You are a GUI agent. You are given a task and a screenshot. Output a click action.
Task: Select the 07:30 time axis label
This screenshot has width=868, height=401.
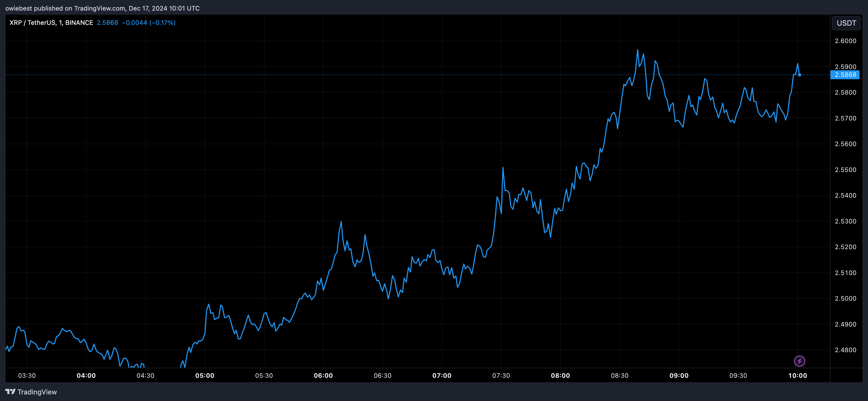point(501,375)
